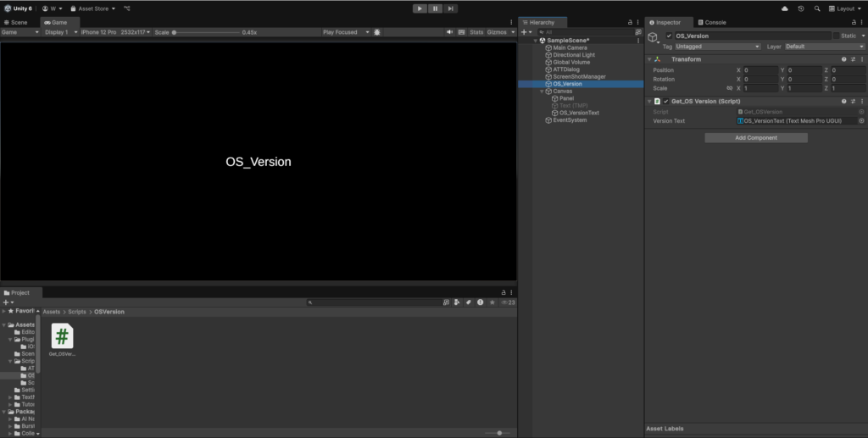Enable the Static checkbox
Screen dimensions: 868x438
pos(837,36)
